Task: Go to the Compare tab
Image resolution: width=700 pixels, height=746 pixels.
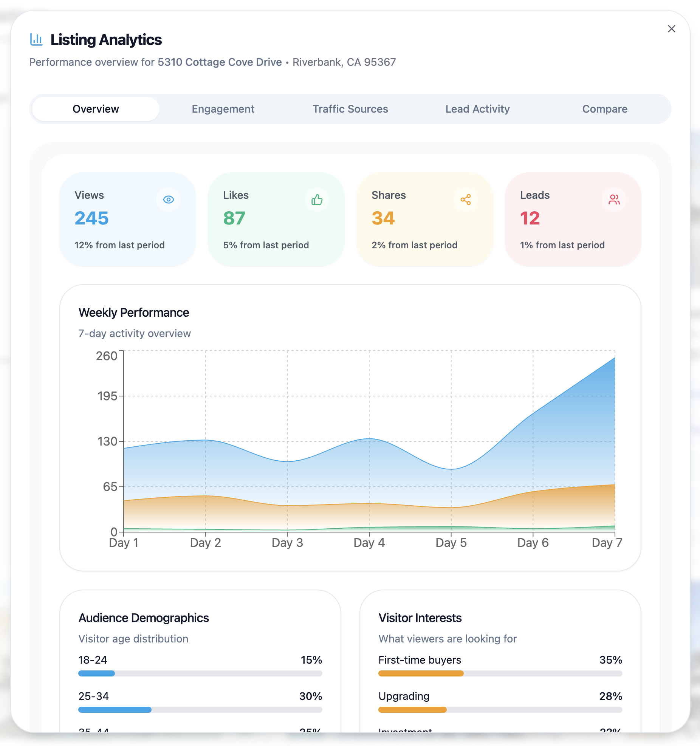Action: point(605,109)
